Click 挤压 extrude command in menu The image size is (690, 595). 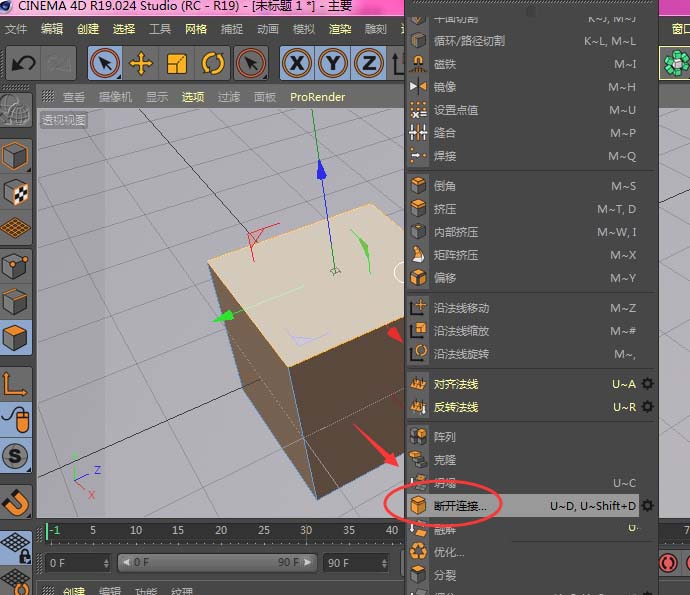click(445, 209)
